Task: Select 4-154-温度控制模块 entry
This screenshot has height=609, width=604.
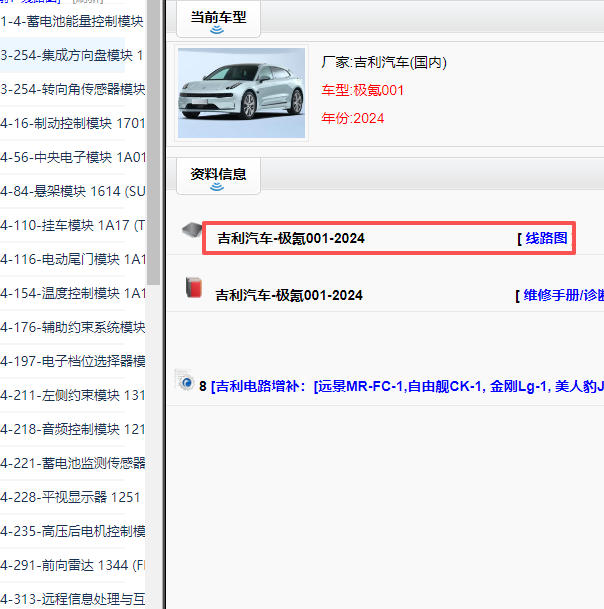Action: pos(73,293)
